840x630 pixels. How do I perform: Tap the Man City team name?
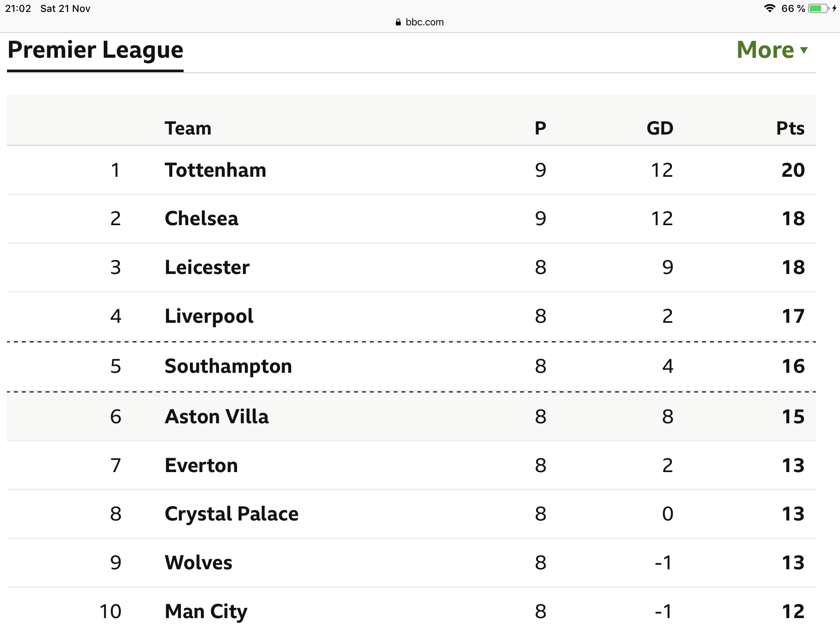[x=206, y=611]
